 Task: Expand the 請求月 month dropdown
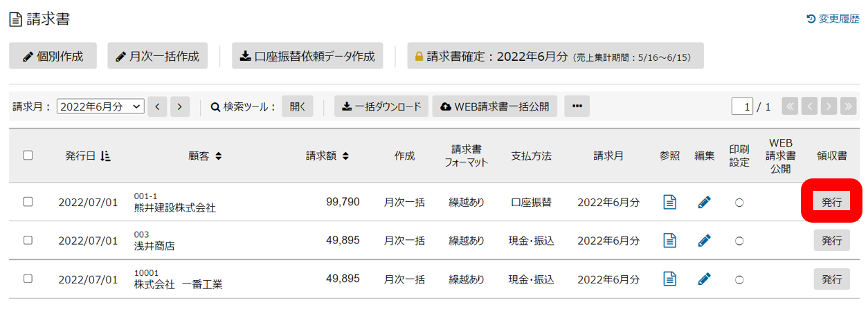click(100, 106)
